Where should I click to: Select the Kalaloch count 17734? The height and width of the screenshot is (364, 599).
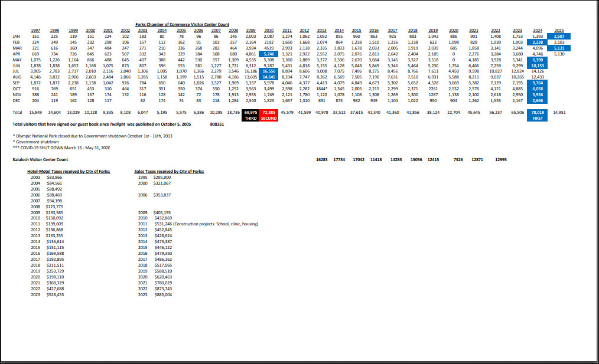339,159
